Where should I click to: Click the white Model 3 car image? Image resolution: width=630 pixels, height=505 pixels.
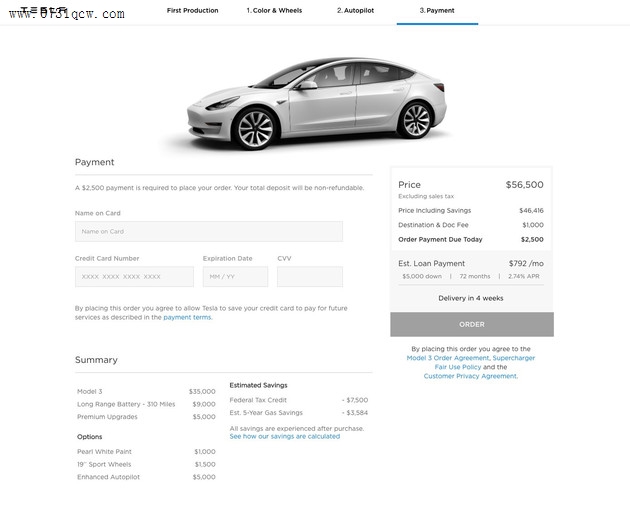317,103
